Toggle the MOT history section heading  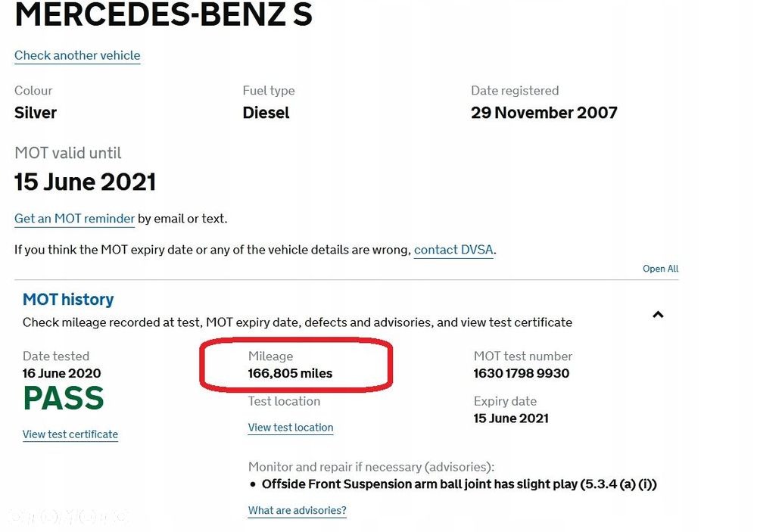[x=68, y=300]
